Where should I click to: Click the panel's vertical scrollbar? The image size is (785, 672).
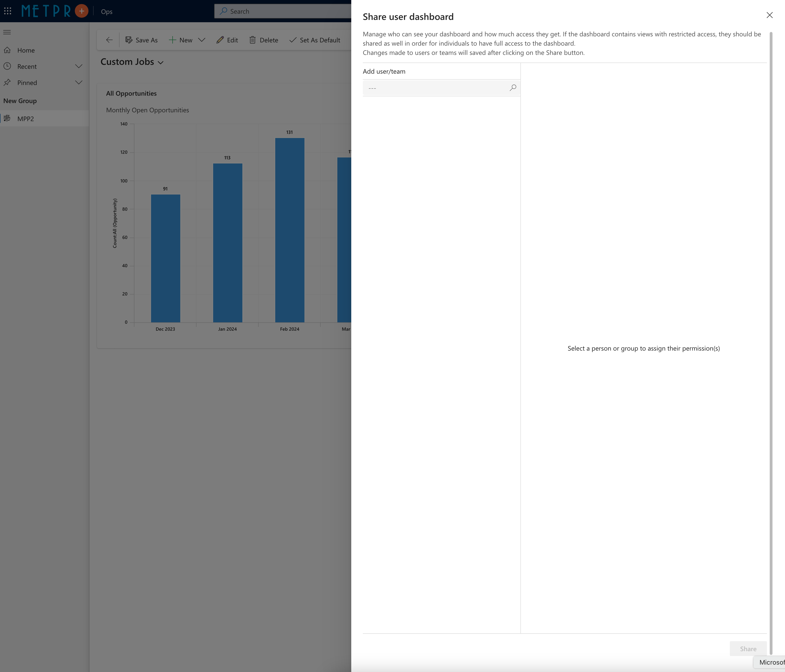pyautogui.click(x=771, y=341)
